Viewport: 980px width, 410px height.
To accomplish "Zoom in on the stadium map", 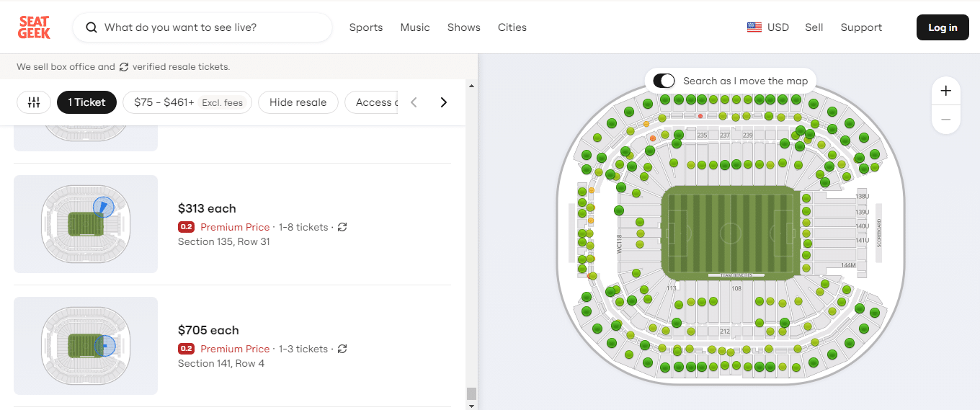I will 945,91.
